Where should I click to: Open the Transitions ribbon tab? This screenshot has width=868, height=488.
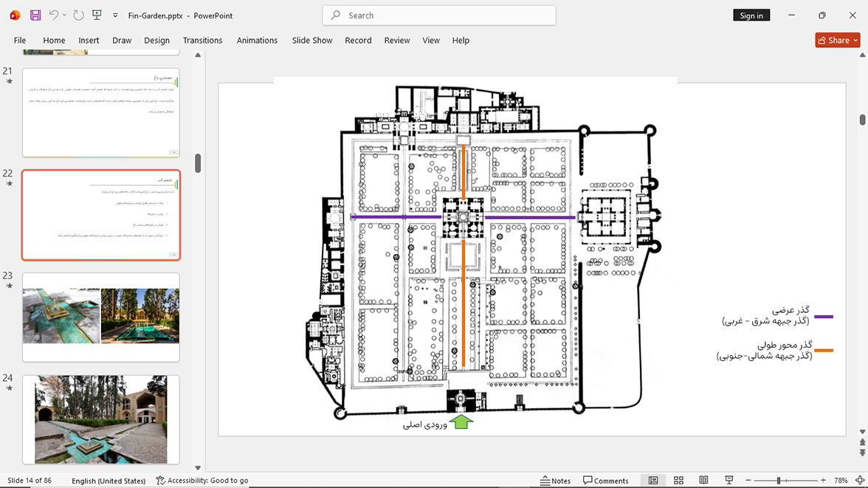coord(202,41)
